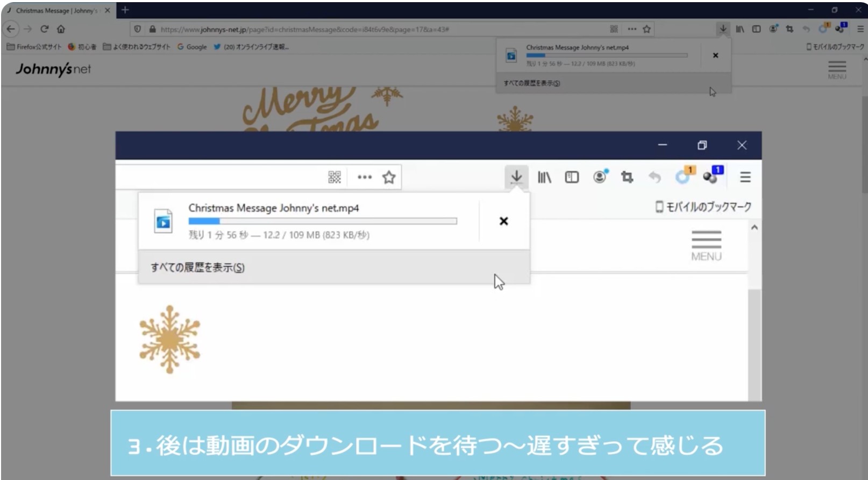Click QR code icon in magnified inset

pyautogui.click(x=335, y=177)
